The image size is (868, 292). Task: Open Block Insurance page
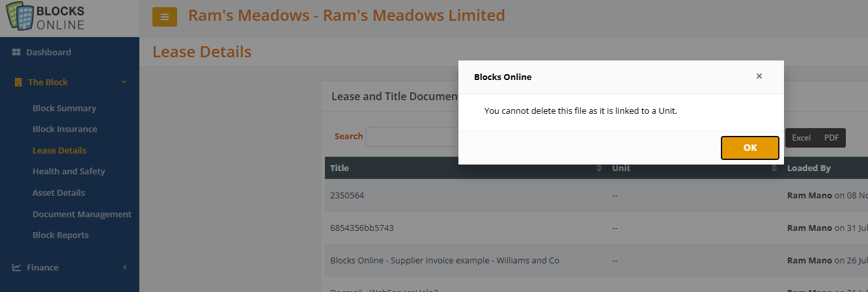point(65,129)
